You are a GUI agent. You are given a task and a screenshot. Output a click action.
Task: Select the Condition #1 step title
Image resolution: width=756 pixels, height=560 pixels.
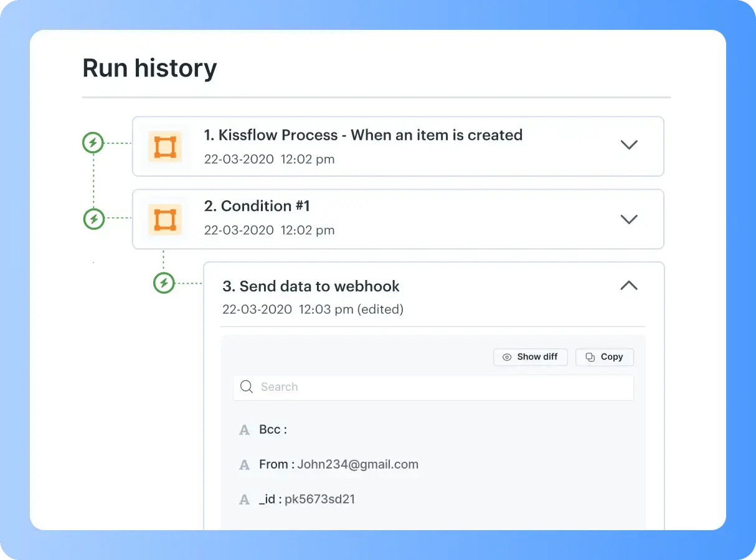(257, 206)
